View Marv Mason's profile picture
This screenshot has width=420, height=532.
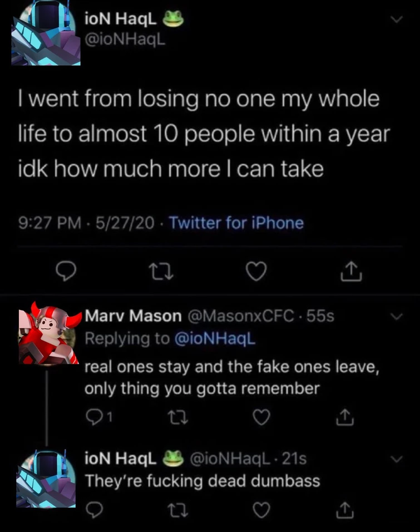point(47,332)
